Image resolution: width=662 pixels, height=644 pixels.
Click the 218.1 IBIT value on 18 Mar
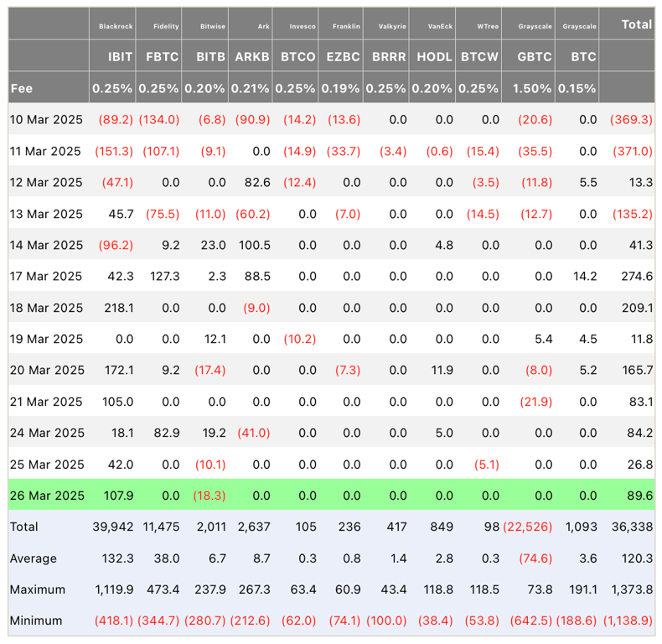click(119, 308)
